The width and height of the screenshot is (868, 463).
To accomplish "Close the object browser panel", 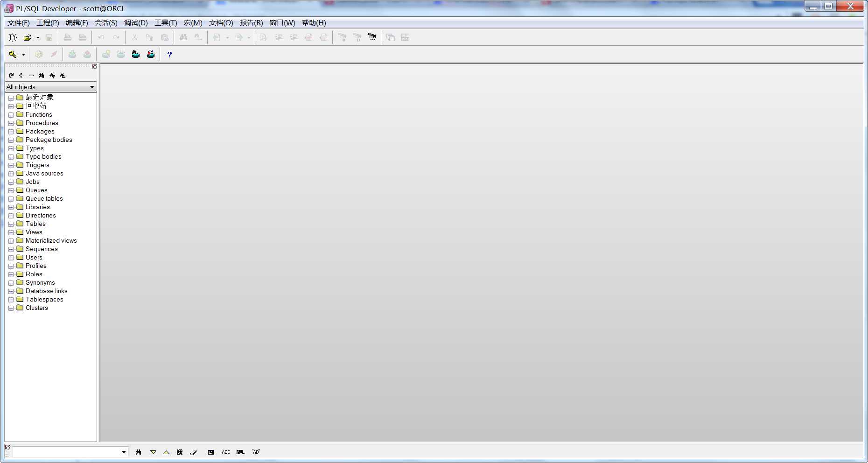I will point(94,66).
